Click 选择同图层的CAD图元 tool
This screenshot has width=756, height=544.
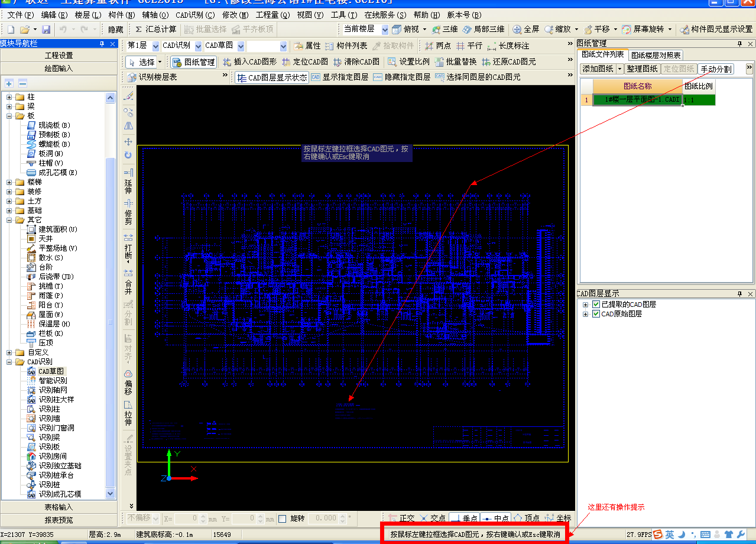tap(478, 77)
